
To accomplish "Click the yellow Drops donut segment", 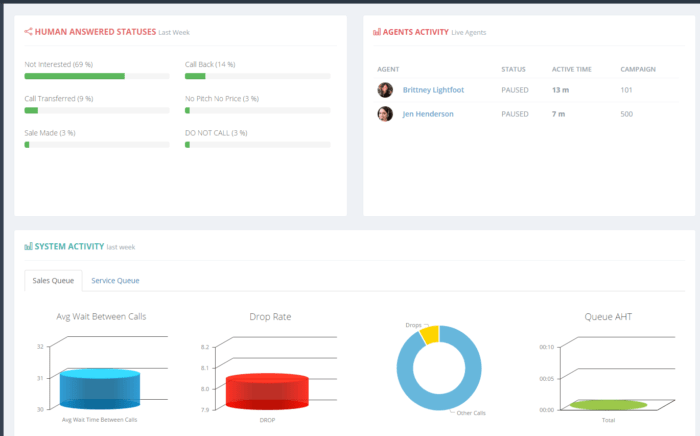I will pyautogui.click(x=430, y=335).
